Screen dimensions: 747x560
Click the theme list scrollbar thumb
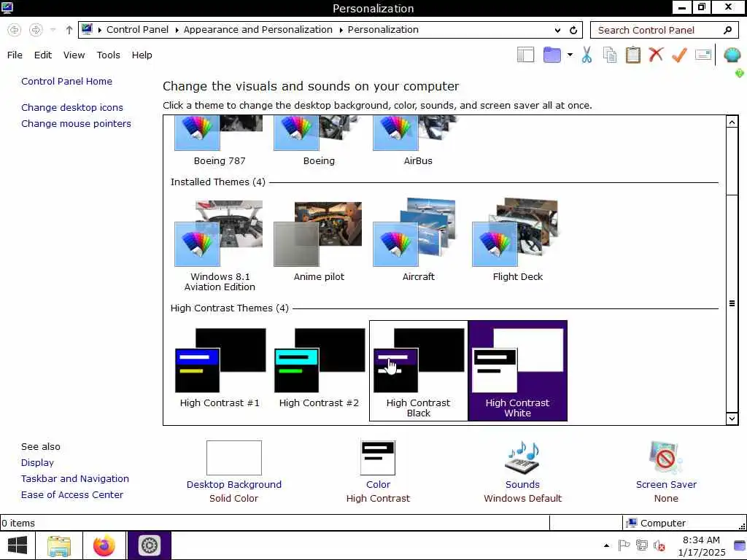732,303
